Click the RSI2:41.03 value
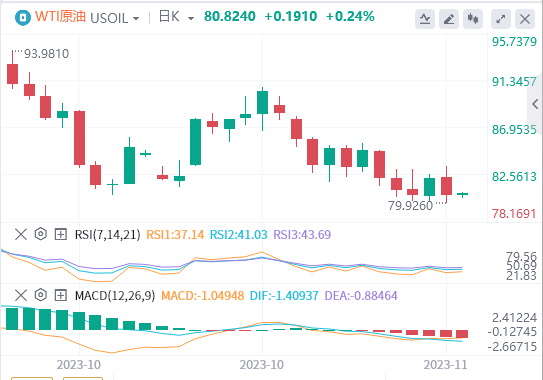543x380 pixels. (239, 235)
